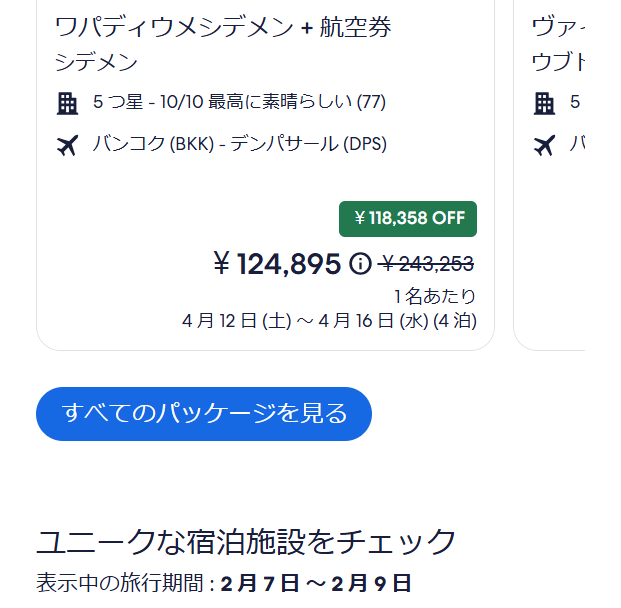Viewport: 621px width, 608px height.
Task: Click the 2月7日〜2月9日 travel period
Action: [x=316, y=583]
